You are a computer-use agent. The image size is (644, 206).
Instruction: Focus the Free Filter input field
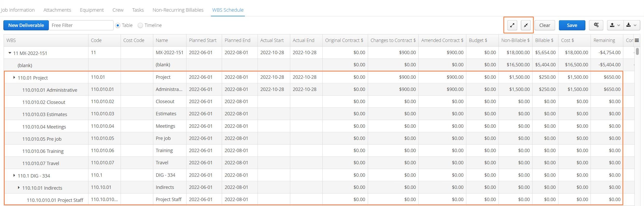pyautogui.click(x=81, y=25)
